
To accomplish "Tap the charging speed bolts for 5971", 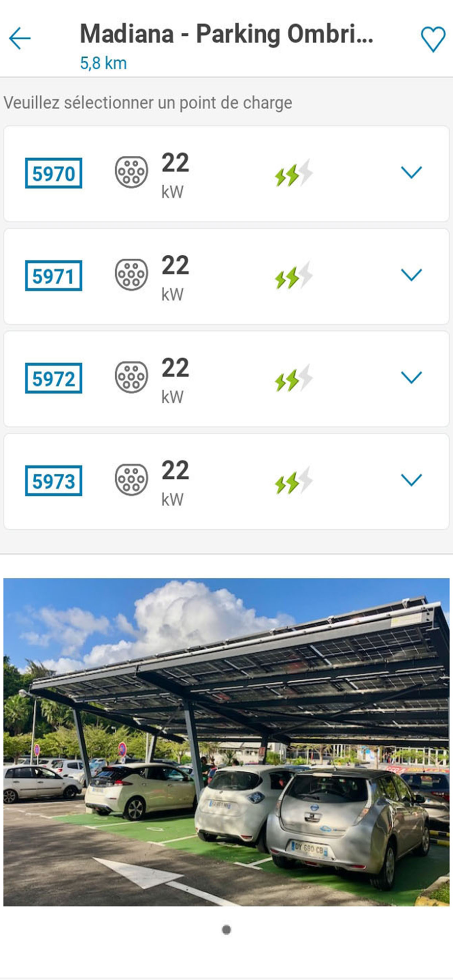I will point(293,275).
